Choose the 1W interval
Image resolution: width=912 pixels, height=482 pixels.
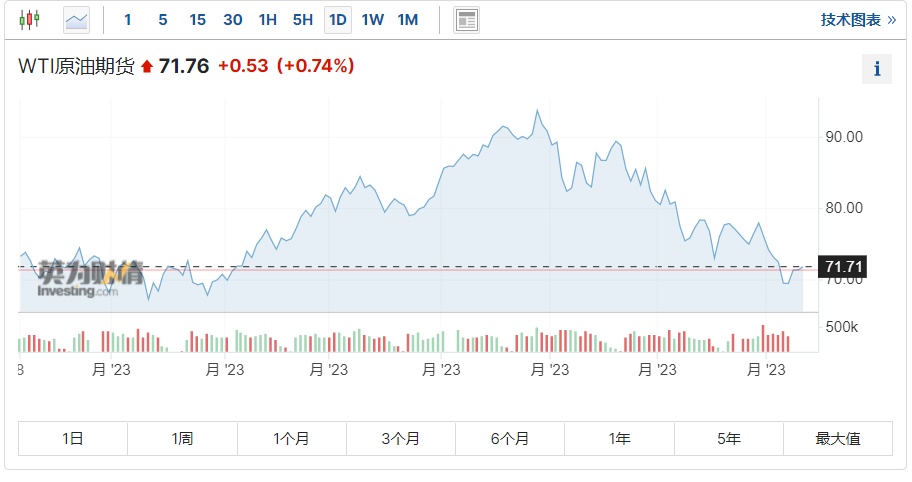[x=372, y=19]
